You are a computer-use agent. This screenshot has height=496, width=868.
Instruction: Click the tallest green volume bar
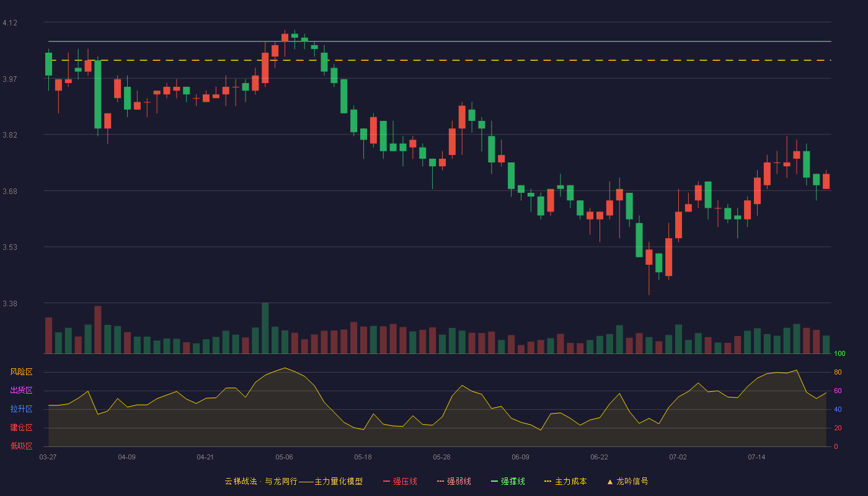[x=265, y=328]
